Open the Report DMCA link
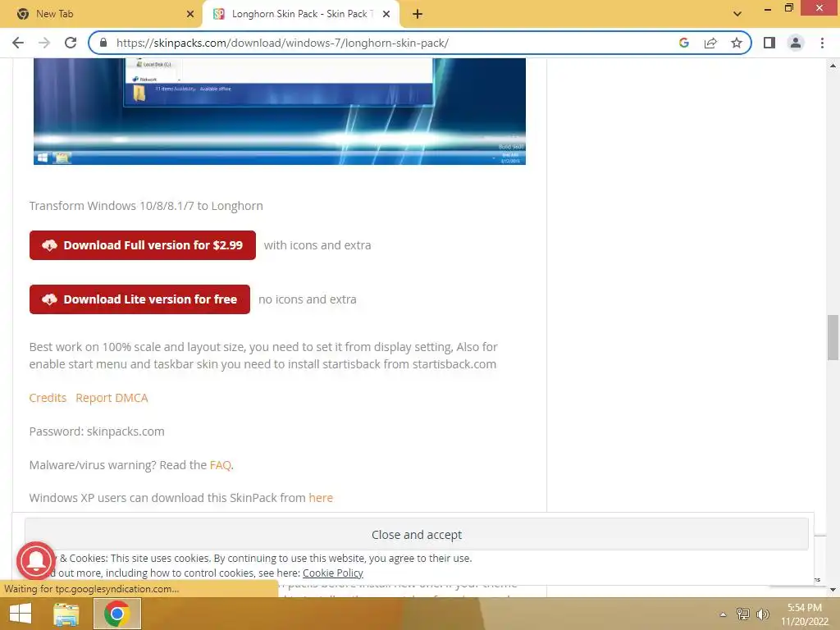This screenshot has height=630, width=840. pos(112,398)
